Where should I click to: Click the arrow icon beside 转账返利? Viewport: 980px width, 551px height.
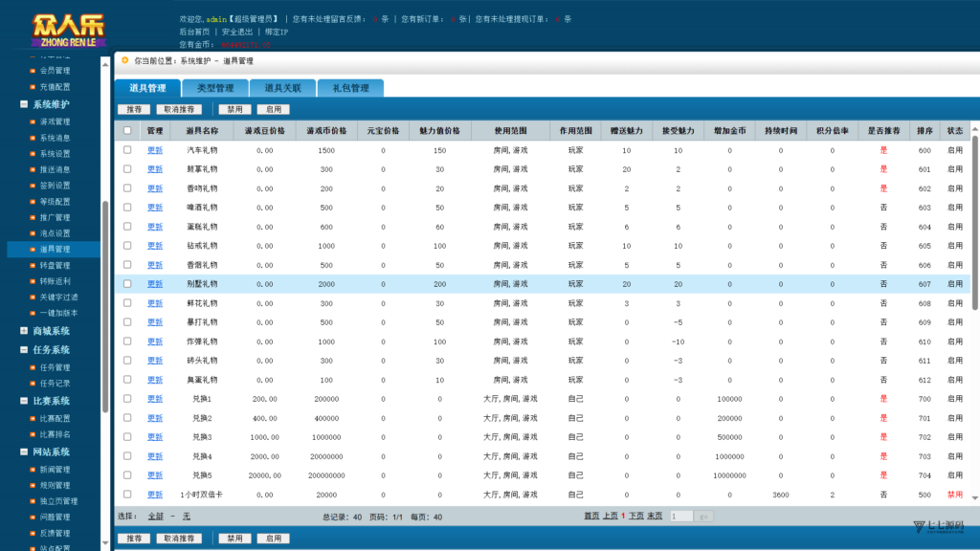[33, 281]
